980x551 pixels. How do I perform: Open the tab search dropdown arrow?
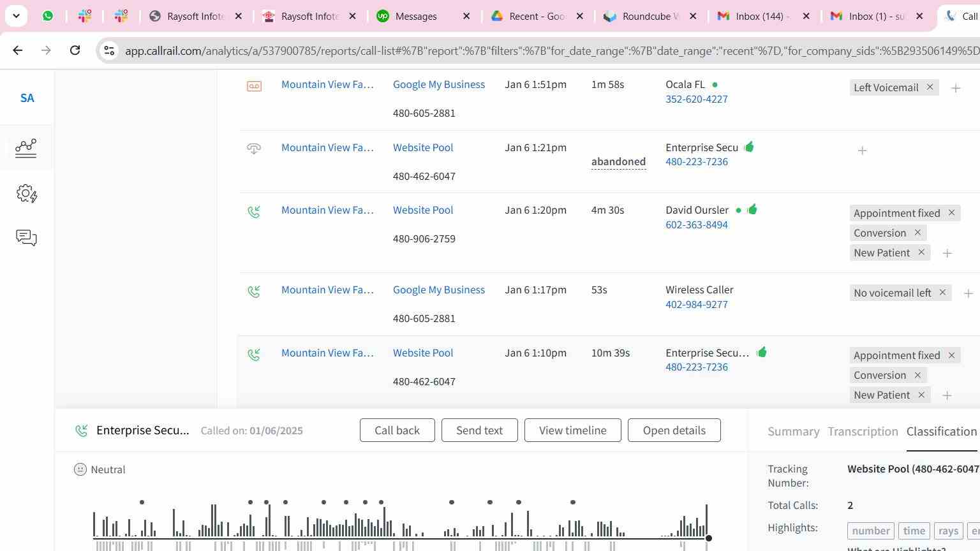coord(16,16)
